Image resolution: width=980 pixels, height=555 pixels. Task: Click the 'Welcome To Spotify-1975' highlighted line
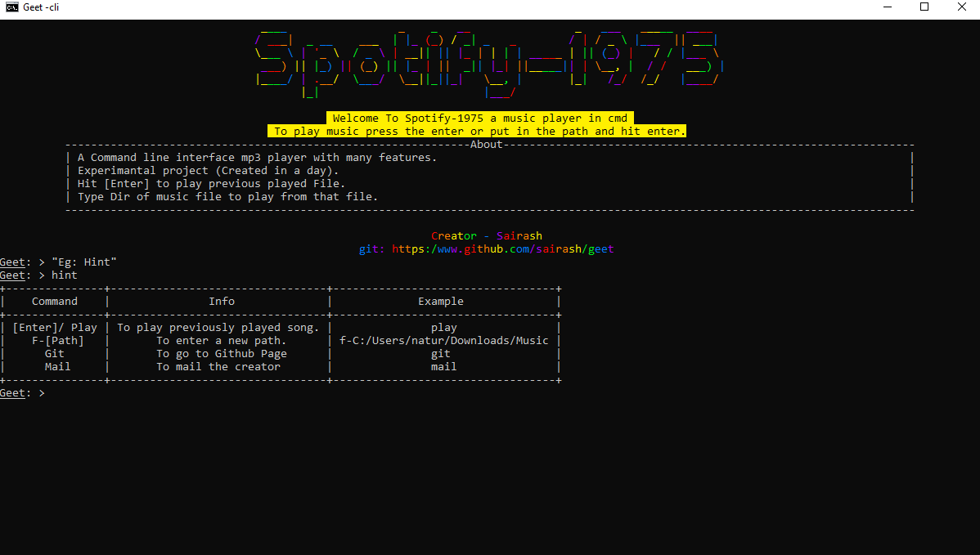coord(480,118)
